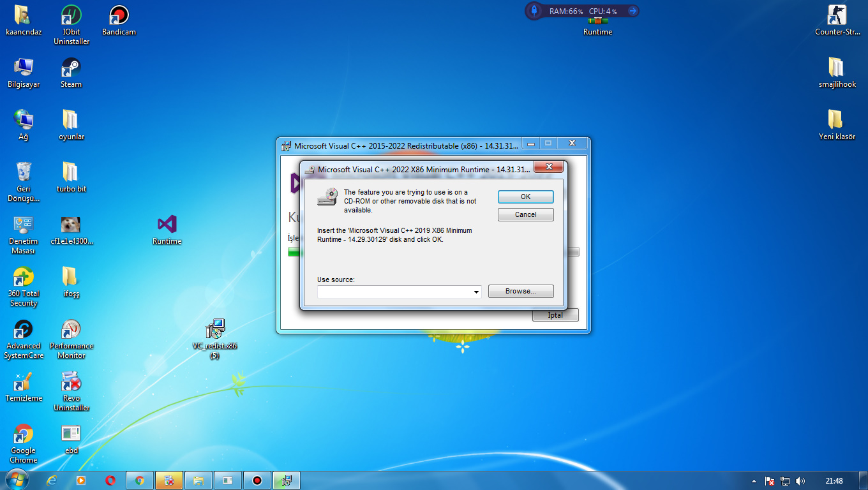Select the oyunlar folder
The image size is (868, 490).
(x=71, y=125)
